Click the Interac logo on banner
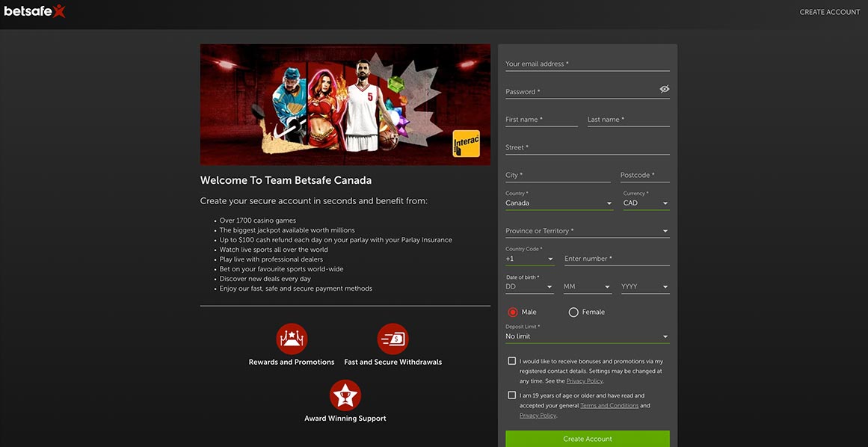Viewport: 868px width, 447px height. point(466,144)
